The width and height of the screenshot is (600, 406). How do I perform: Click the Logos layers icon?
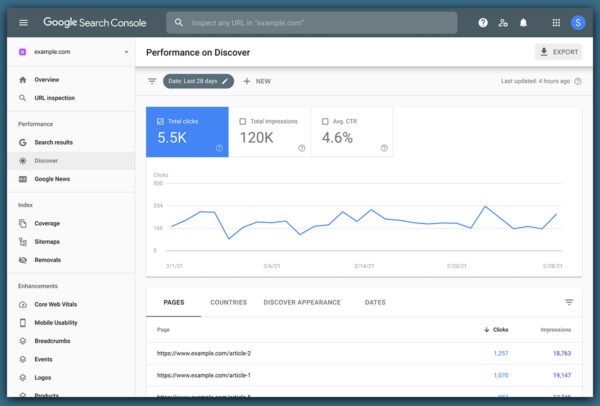(23, 378)
